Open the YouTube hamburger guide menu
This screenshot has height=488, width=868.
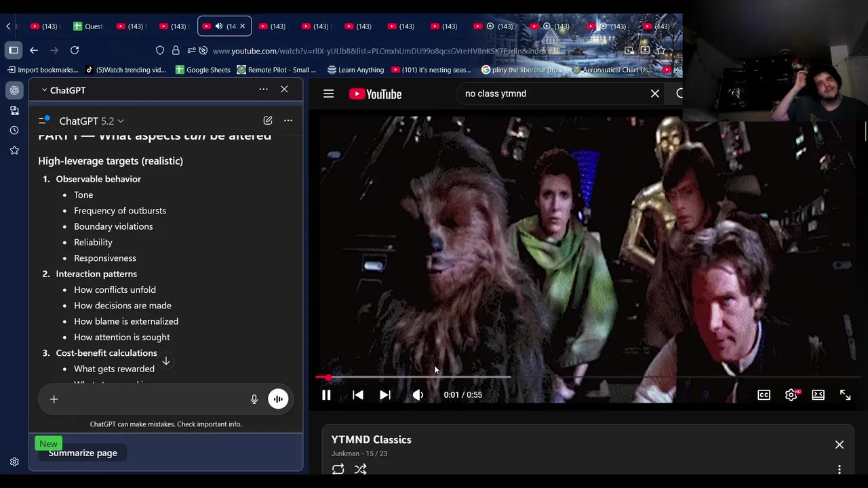click(x=329, y=94)
